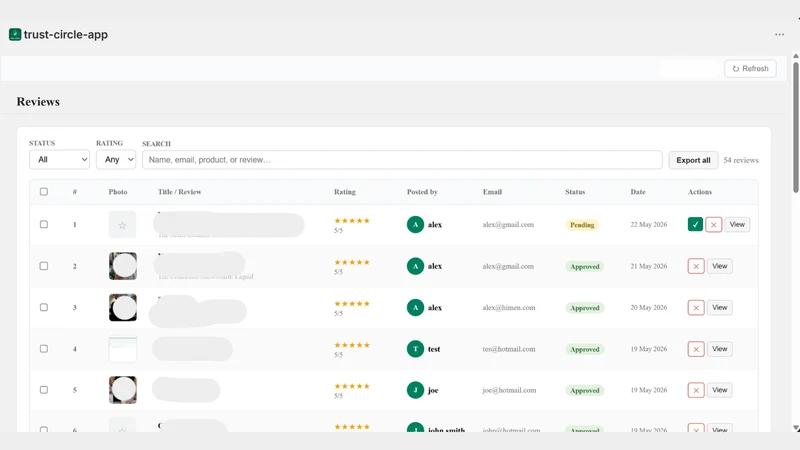
Task: Click the email alex@himen.com
Action: pos(509,308)
